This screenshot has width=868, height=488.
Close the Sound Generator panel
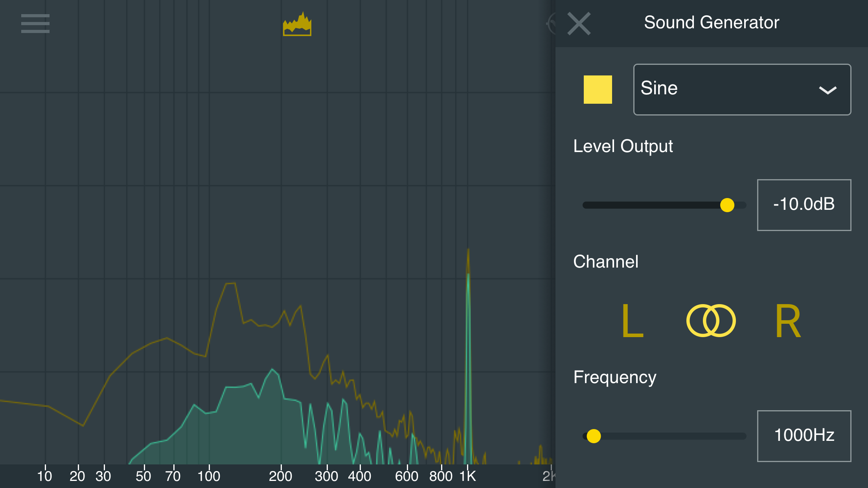tap(579, 24)
